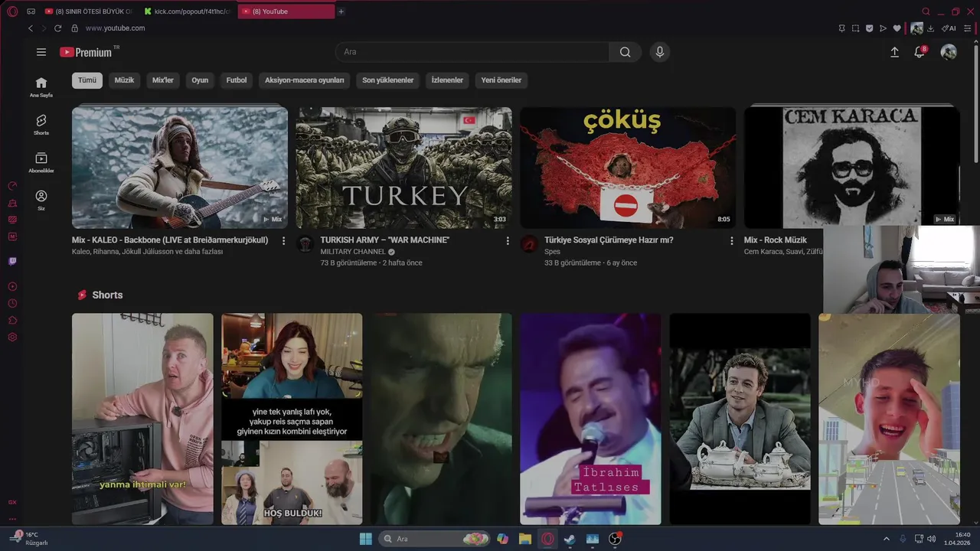980x551 pixels.
Task: Open çöküş video thumbnail
Action: point(628,168)
